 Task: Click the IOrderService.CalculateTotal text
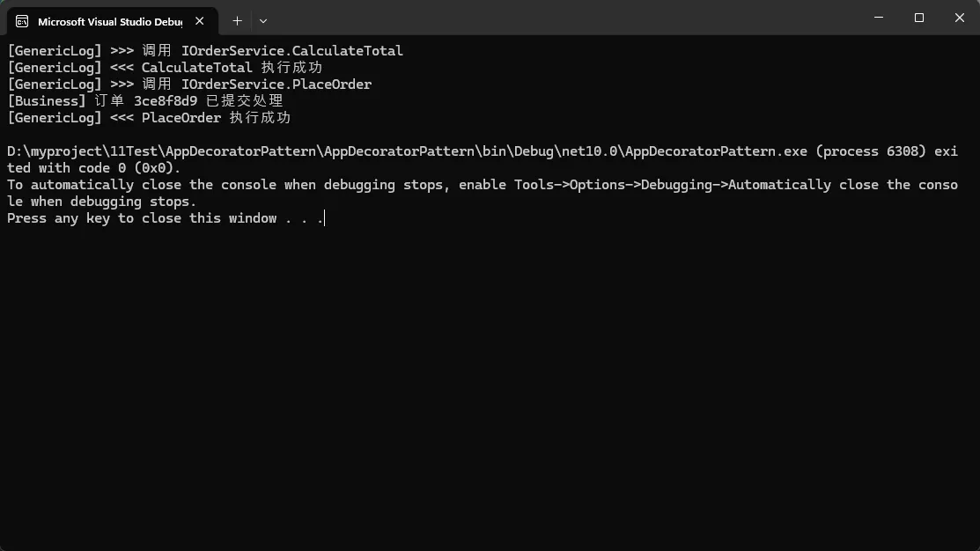292,51
